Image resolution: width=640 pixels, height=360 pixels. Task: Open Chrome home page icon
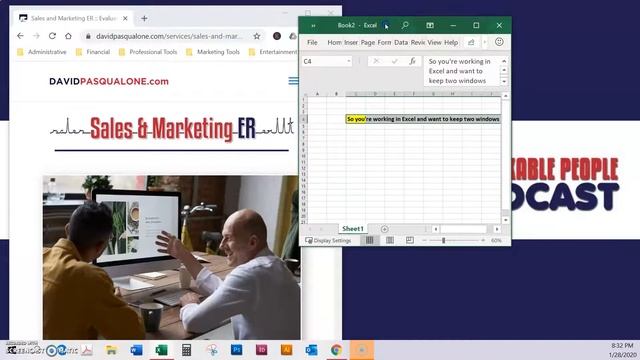click(x=68, y=36)
